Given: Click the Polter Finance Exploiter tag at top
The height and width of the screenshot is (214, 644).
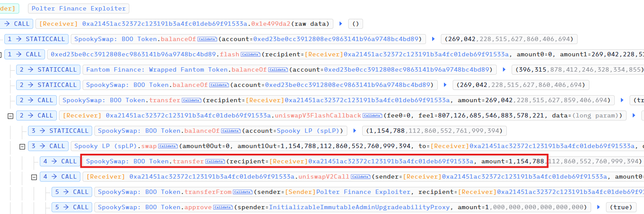Looking at the screenshot, I should pos(79,8).
